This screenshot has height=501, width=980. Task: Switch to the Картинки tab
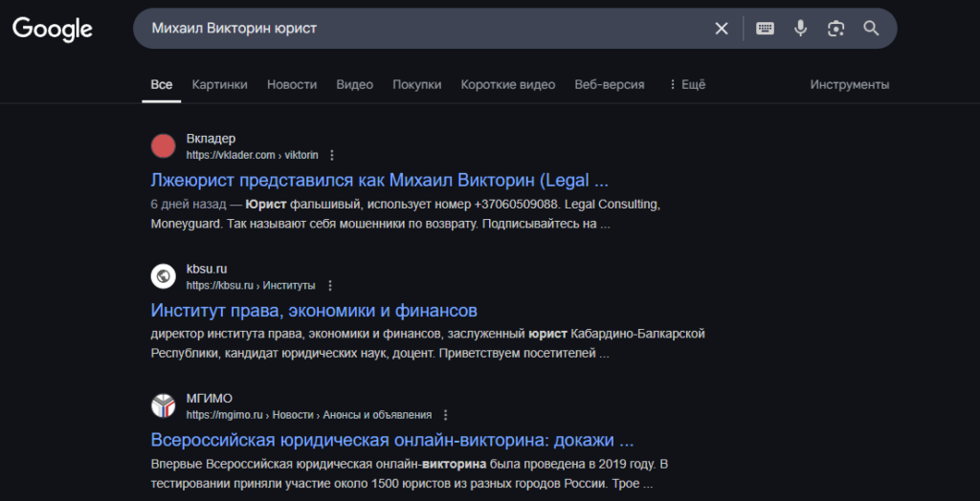coord(219,84)
